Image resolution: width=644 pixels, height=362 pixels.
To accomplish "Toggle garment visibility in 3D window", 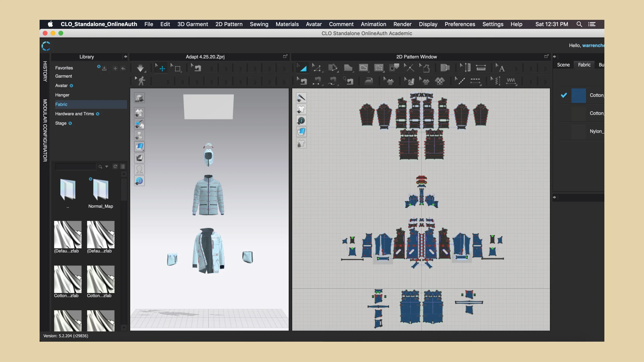I will point(139,113).
